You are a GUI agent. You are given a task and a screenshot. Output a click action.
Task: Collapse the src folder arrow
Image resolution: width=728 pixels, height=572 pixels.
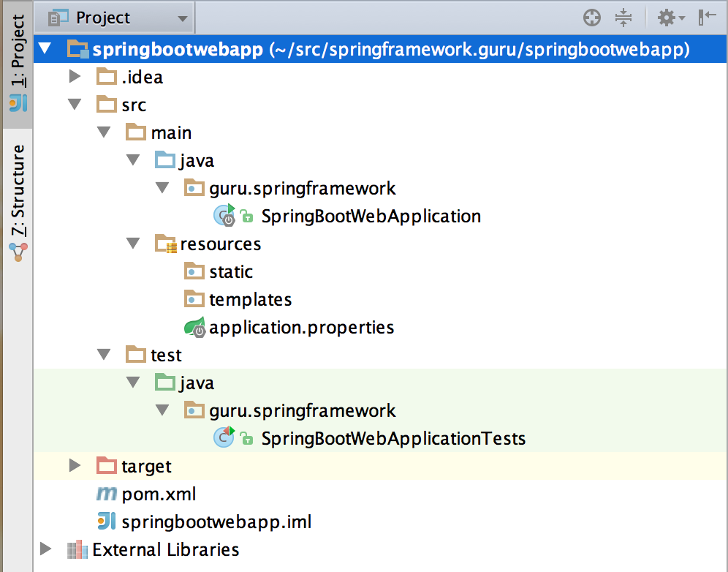tap(75, 105)
